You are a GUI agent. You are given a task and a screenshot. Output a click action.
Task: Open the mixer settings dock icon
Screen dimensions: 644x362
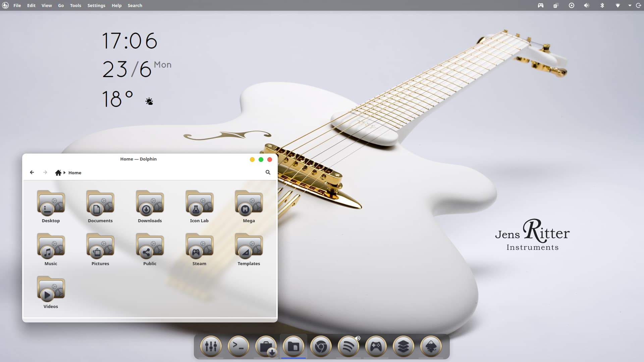tap(211, 346)
